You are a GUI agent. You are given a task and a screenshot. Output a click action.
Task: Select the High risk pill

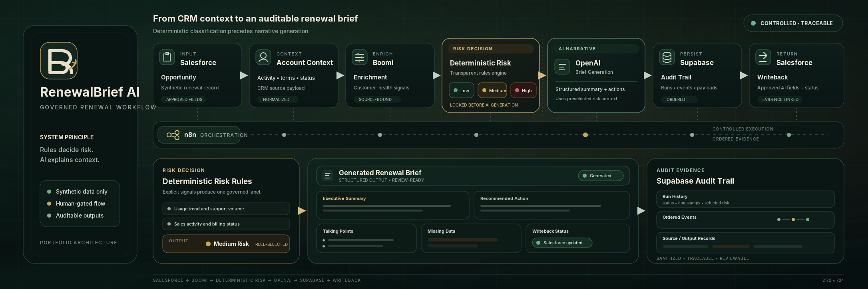(524, 90)
